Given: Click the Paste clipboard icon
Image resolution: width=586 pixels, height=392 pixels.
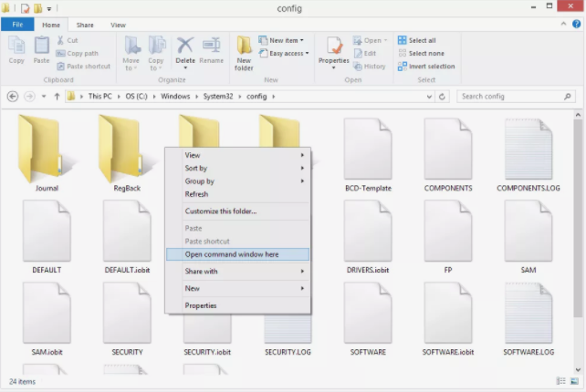Looking at the screenshot, I should [41, 50].
